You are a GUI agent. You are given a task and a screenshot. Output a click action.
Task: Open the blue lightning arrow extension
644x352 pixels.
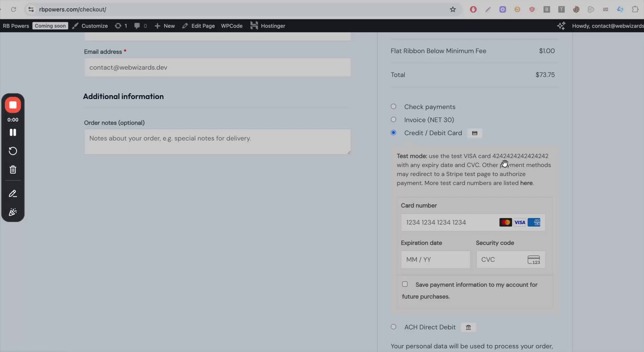coord(620,9)
